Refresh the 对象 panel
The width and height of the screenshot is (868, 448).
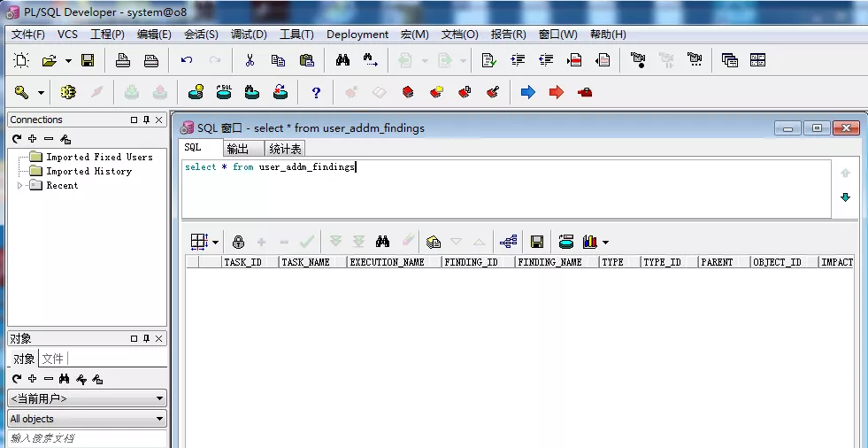click(17, 379)
